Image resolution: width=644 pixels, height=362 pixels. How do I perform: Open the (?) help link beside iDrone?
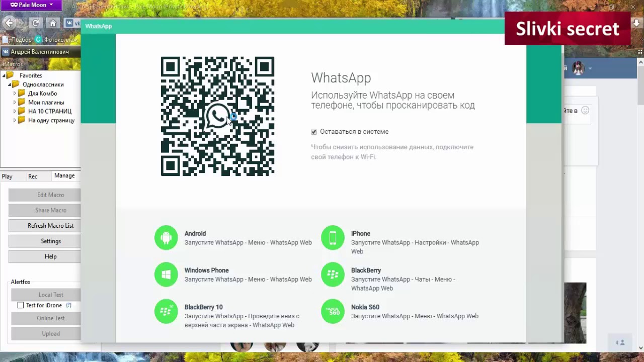69,305
